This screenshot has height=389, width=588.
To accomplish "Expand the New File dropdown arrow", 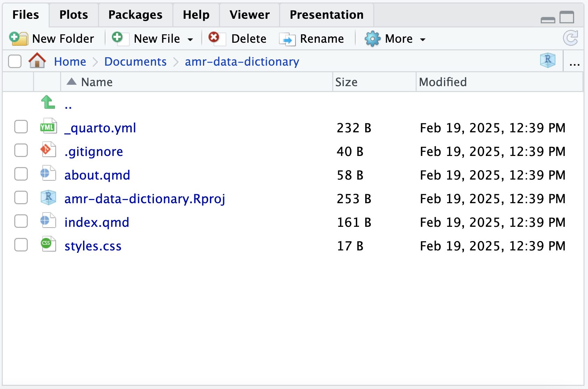I will (190, 39).
